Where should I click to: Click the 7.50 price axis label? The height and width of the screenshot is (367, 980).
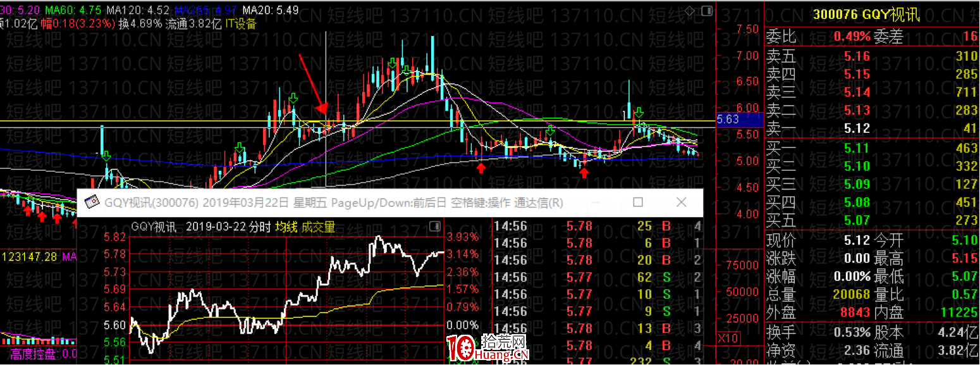[x=747, y=28]
